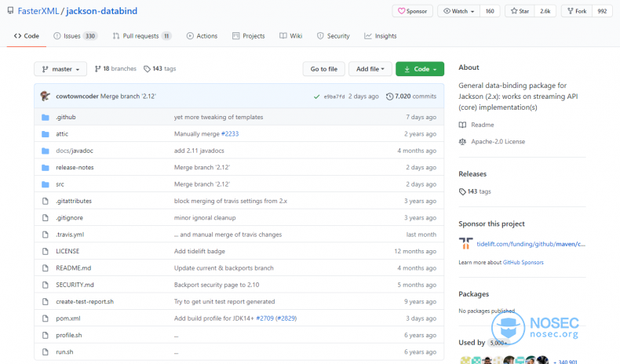The height and width of the screenshot is (364, 620).
Task: Open the release-notes folder name
Action: point(75,168)
